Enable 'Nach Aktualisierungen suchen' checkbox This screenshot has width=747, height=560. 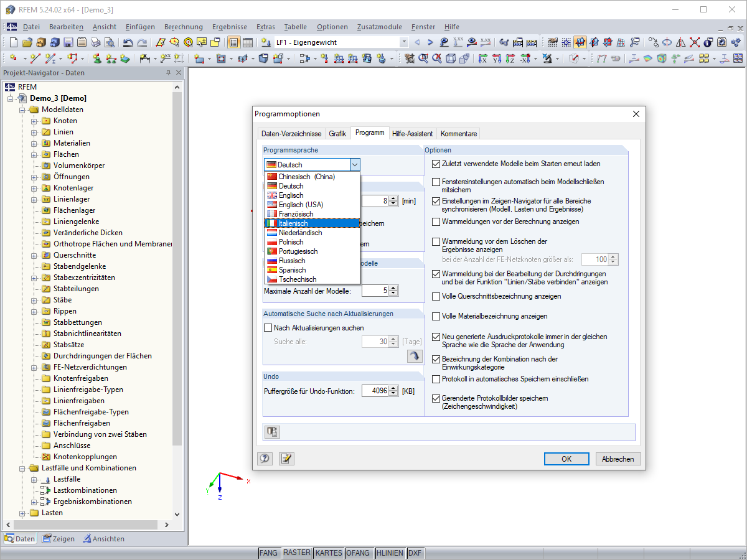pyautogui.click(x=268, y=328)
